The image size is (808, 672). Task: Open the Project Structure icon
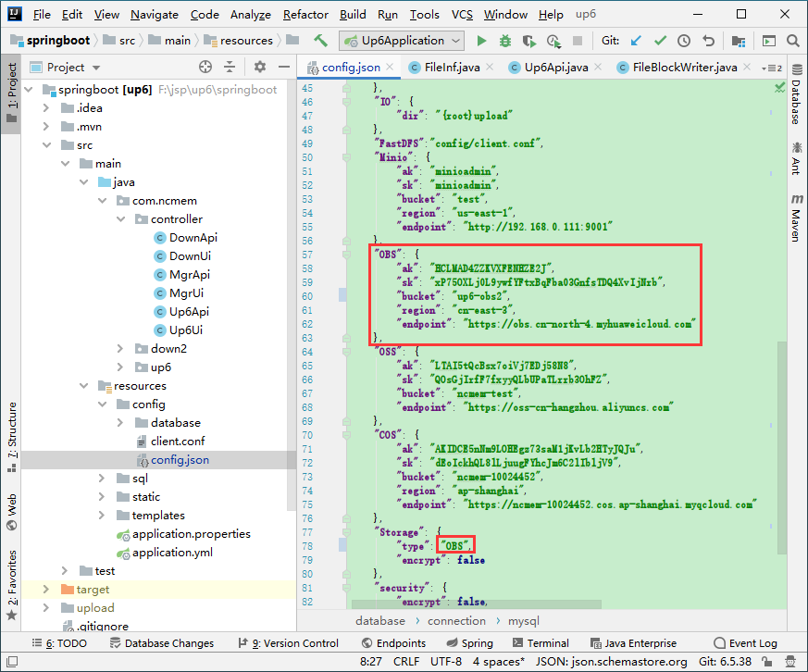point(739,41)
